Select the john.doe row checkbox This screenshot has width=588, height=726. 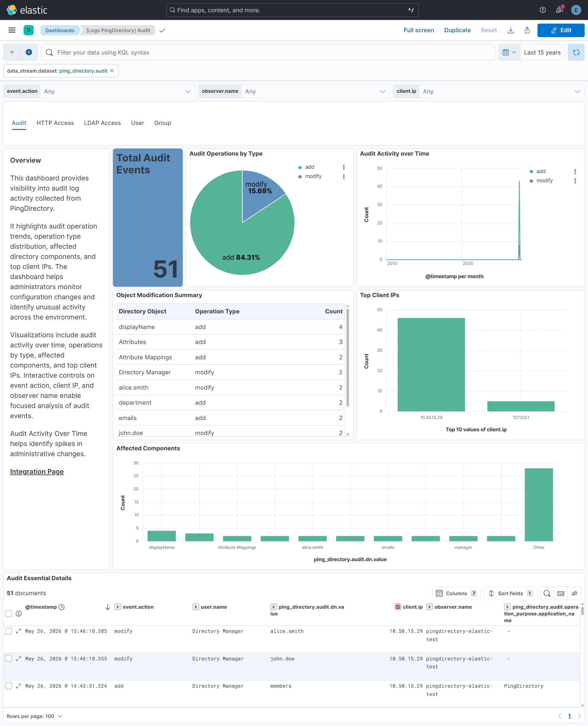click(x=9, y=659)
